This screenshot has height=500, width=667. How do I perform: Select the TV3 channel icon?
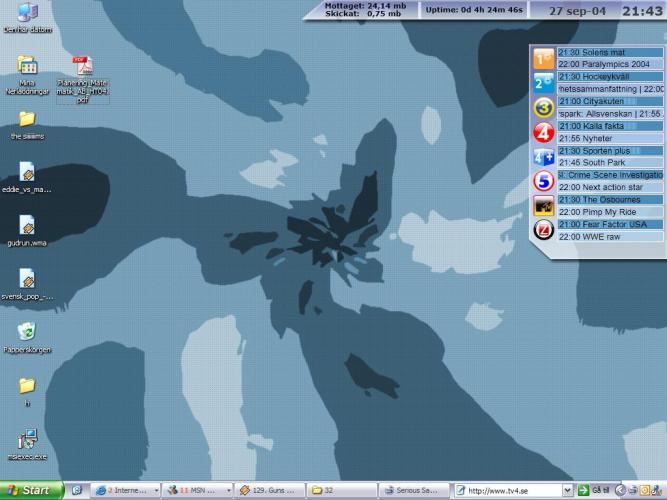[543, 108]
